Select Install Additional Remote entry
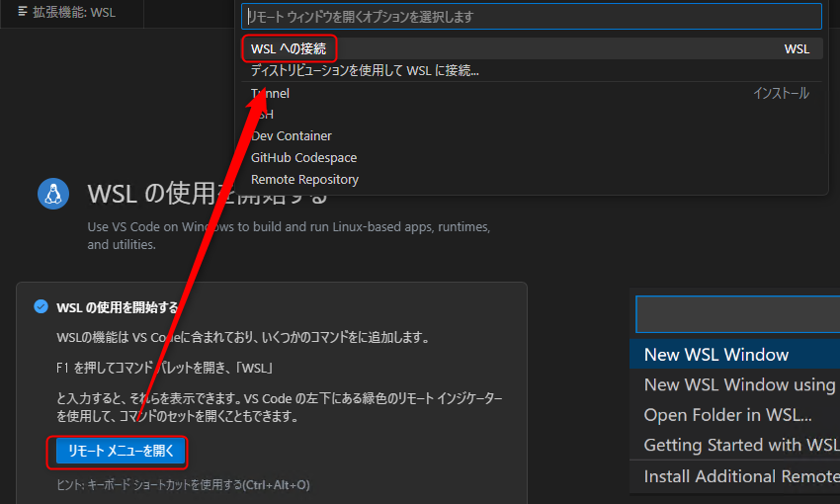The image size is (840, 504). click(734, 476)
